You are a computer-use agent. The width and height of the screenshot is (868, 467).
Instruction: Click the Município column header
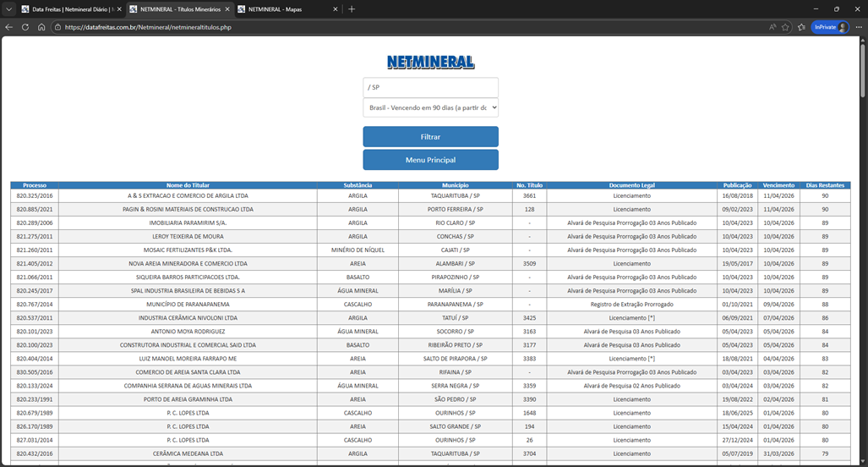tap(455, 185)
